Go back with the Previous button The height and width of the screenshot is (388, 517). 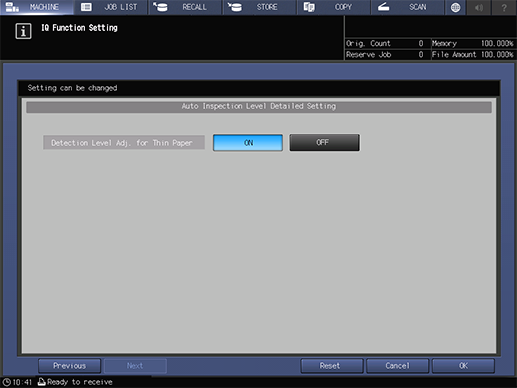coord(69,366)
